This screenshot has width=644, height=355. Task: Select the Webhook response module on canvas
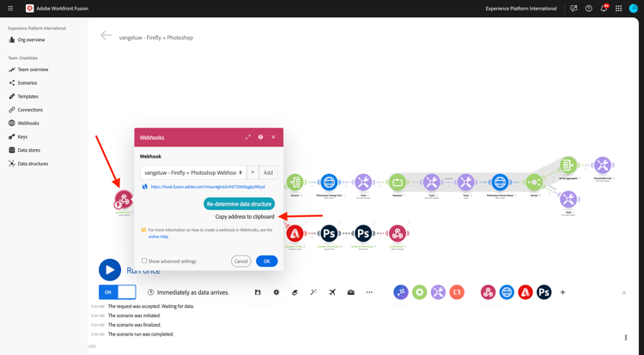pos(398,233)
